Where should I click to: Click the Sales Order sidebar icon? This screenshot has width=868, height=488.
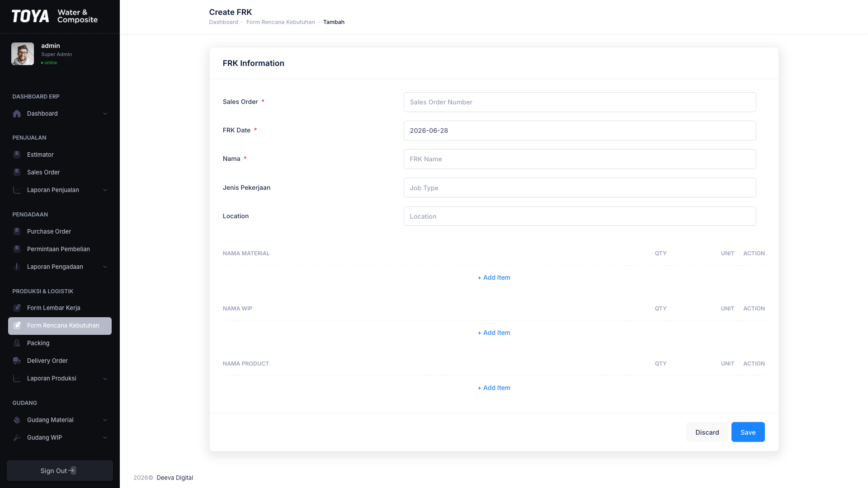pos(17,172)
